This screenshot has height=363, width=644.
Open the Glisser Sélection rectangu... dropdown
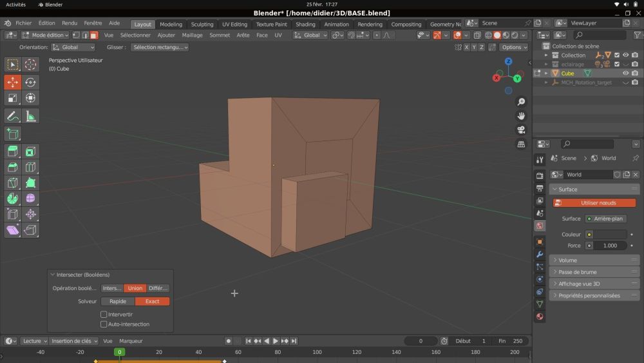click(x=160, y=47)
